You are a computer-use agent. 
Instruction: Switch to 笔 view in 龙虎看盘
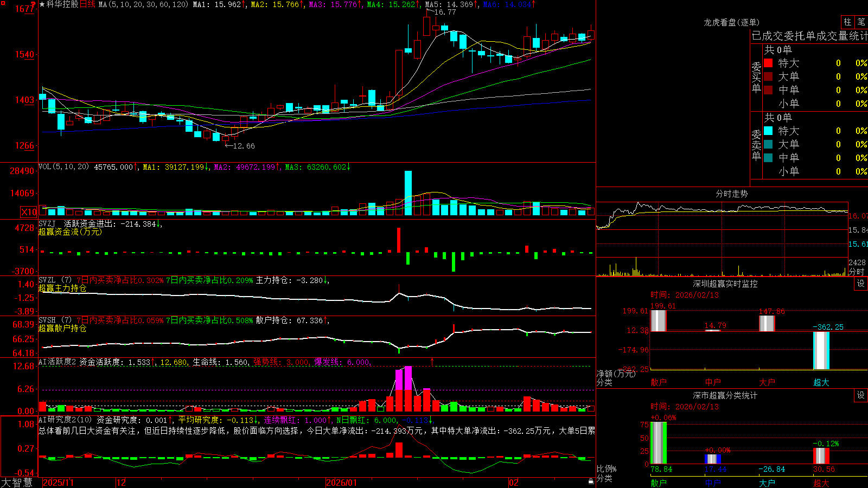pyautogui.click(x=861, y=22)
